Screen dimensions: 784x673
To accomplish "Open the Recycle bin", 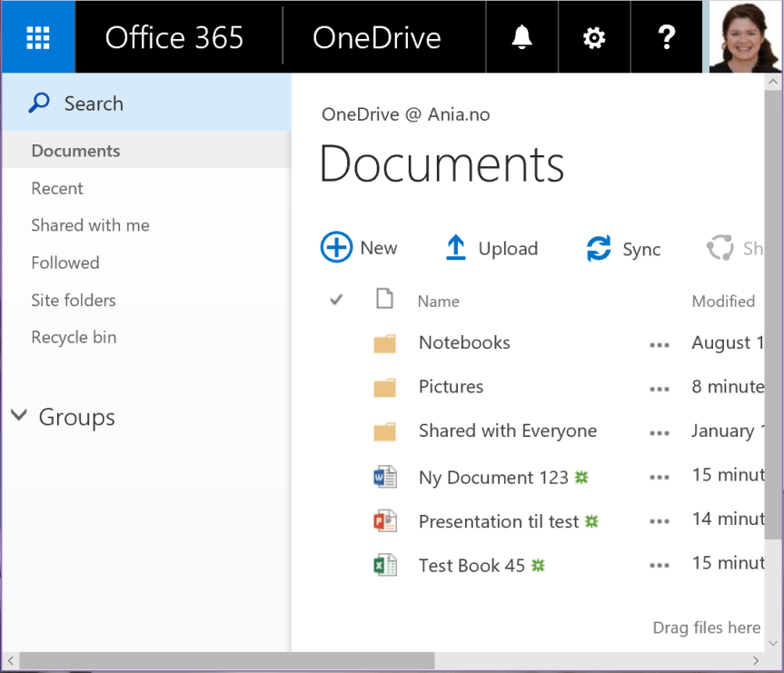I will pyautogui.click(x=74, y=337).
